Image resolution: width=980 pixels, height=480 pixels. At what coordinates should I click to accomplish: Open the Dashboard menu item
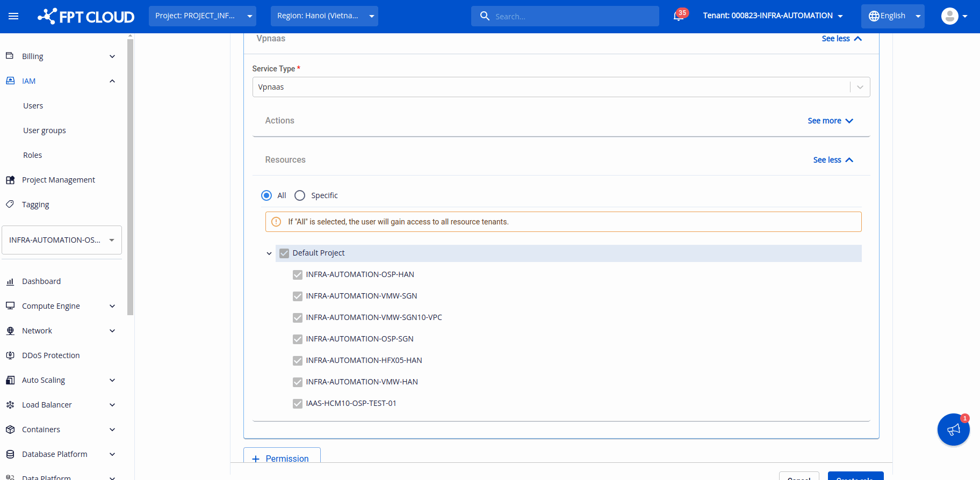pyautogui.click(x=41, y=281)
